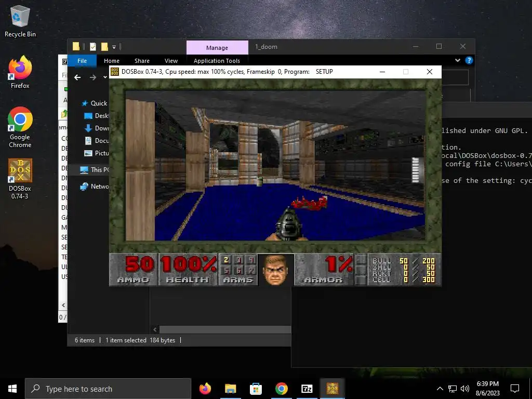Open Pictures in the navigation pane
532x399 pixels.
(96, 153)
